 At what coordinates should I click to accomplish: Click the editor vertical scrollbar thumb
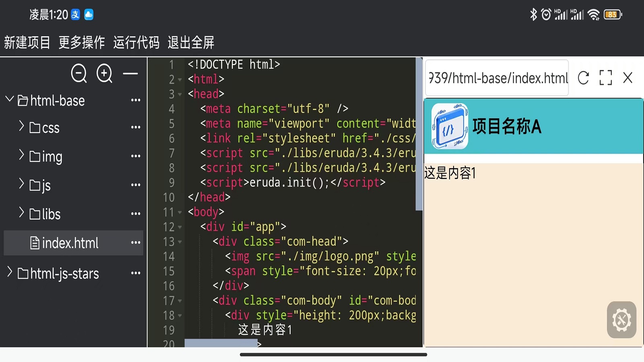tap(419, 134)
